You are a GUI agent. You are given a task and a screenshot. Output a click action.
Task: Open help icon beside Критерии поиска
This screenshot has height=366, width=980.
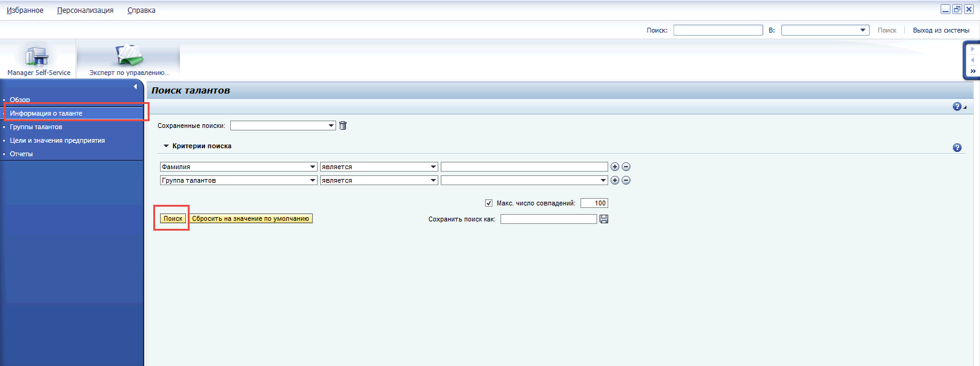(x=957, y=148)
